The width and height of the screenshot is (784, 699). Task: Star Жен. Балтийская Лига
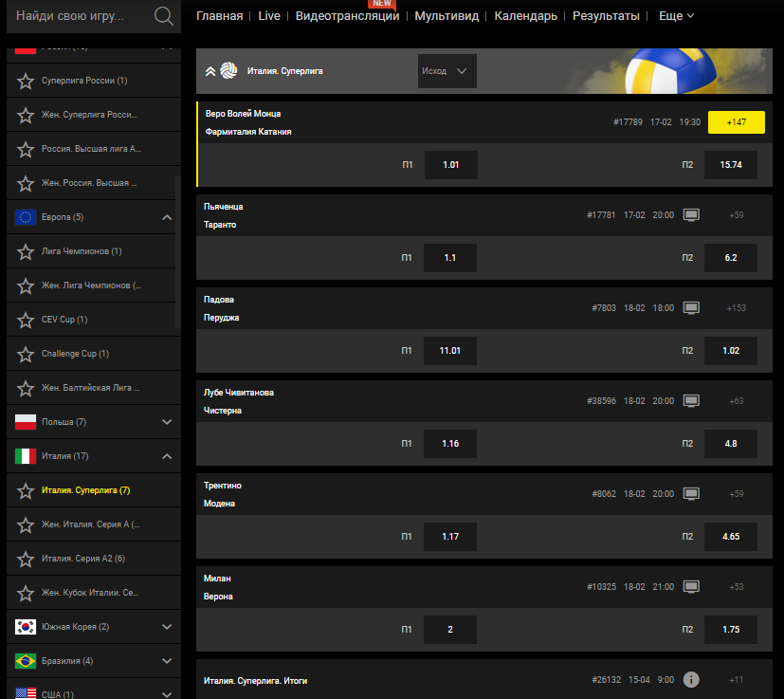click(26, 388)
